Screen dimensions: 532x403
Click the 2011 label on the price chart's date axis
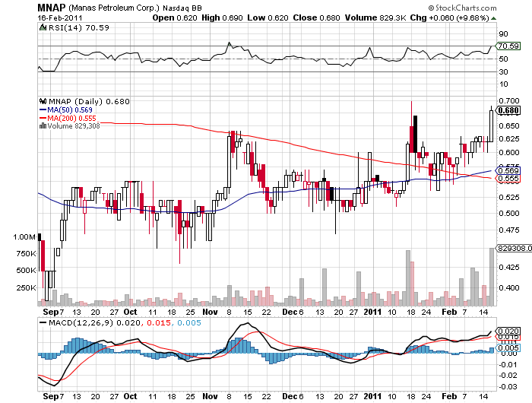(x=372, y=312)
